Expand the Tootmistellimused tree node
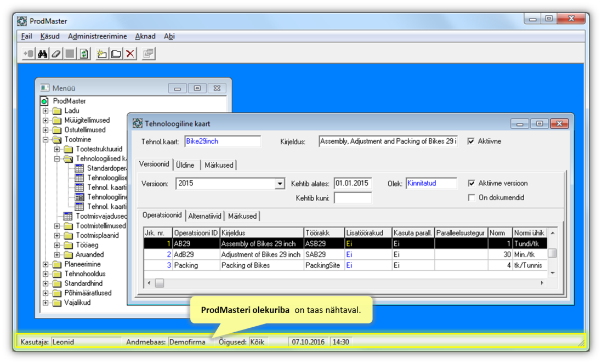Image resolution: width=602 pixels, height=364 pixels. [57, 226]
